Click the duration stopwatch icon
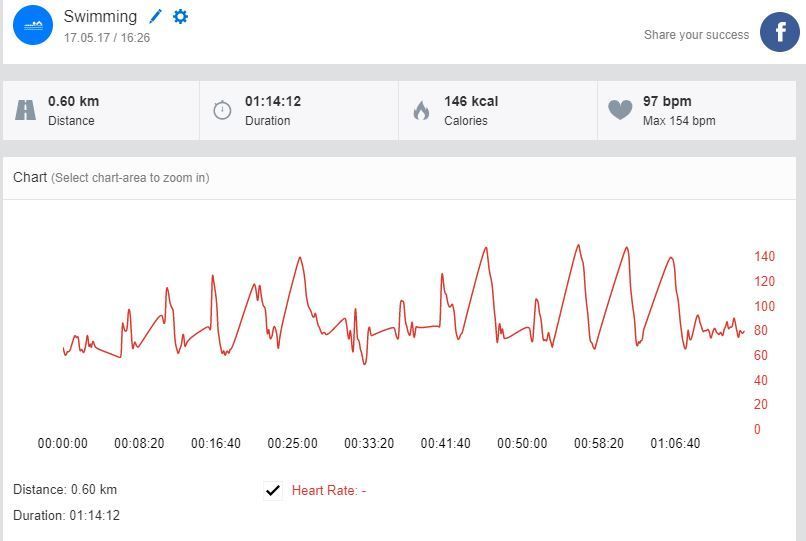The height and width of the screenshot is (541, 806). coord(222,110)
